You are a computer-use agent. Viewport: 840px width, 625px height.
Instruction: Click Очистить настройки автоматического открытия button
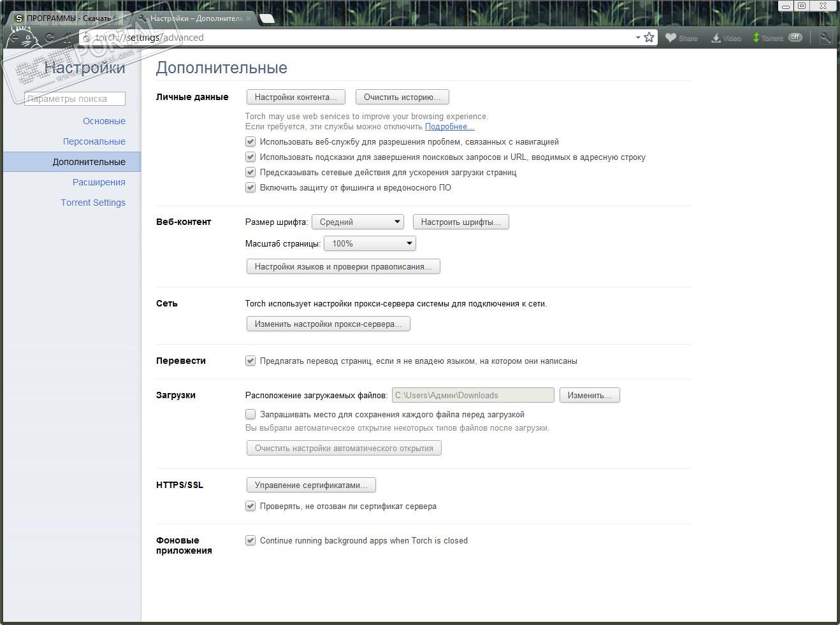(344, 448)
